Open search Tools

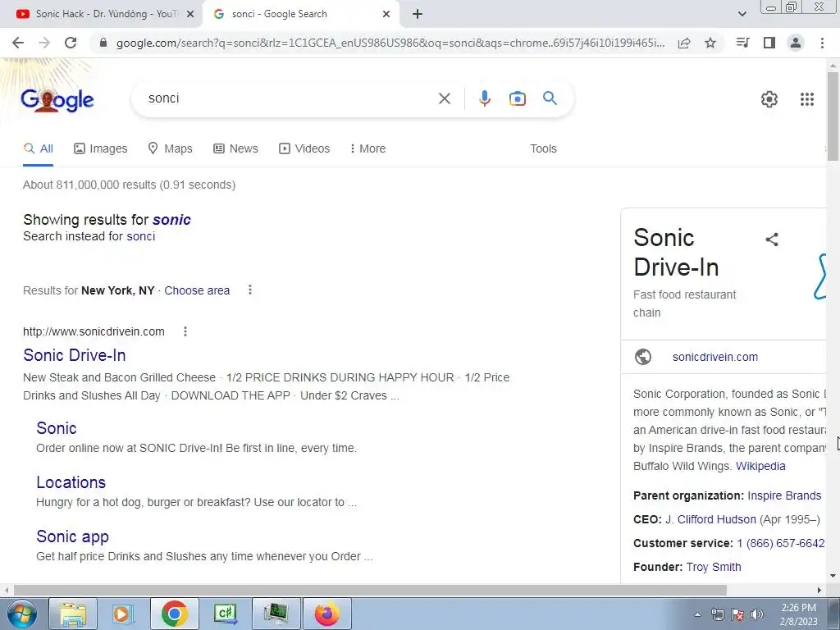[x=543, y=148]
